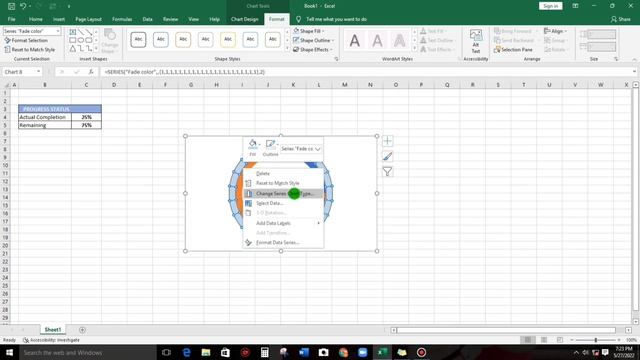Apply the first black outline shape style
The width and height of the screenshot is (640, 360).
138,40
